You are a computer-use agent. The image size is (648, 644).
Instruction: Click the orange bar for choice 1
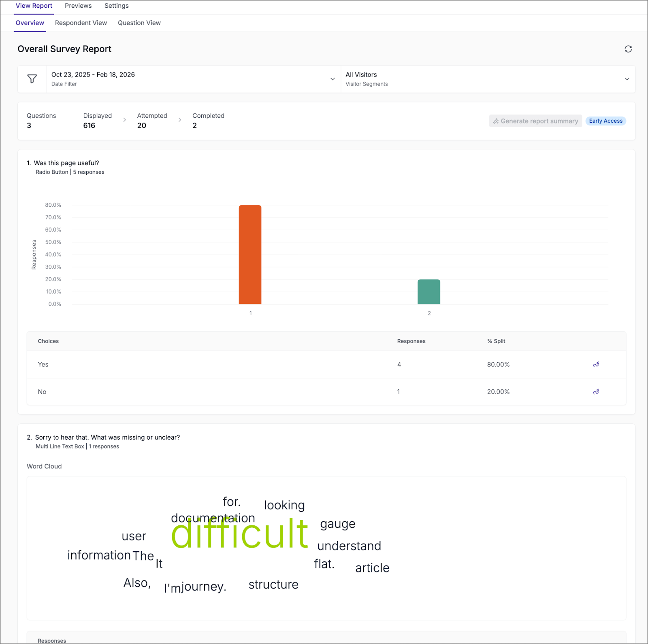250,255
